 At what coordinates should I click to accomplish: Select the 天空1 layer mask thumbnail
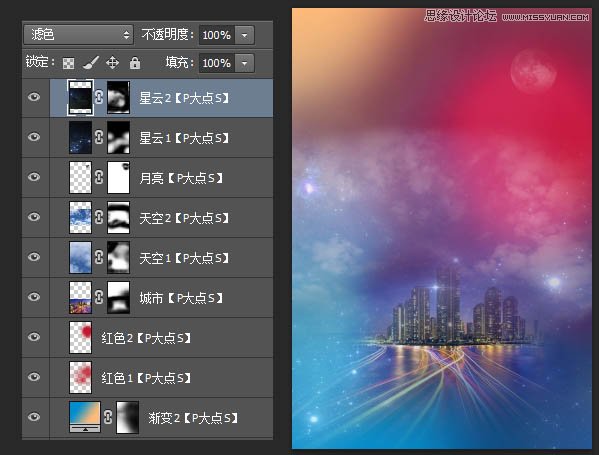click(x=118, y=257)
